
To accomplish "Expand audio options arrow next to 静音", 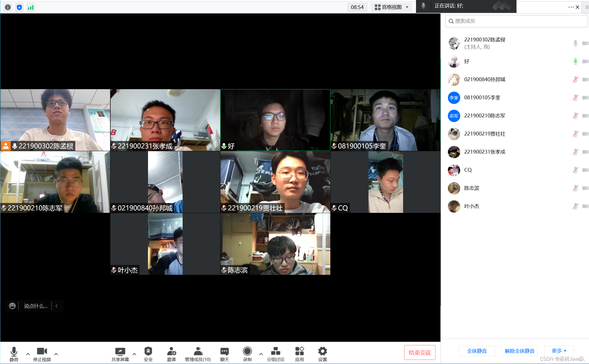I will (x=28, y=354).
